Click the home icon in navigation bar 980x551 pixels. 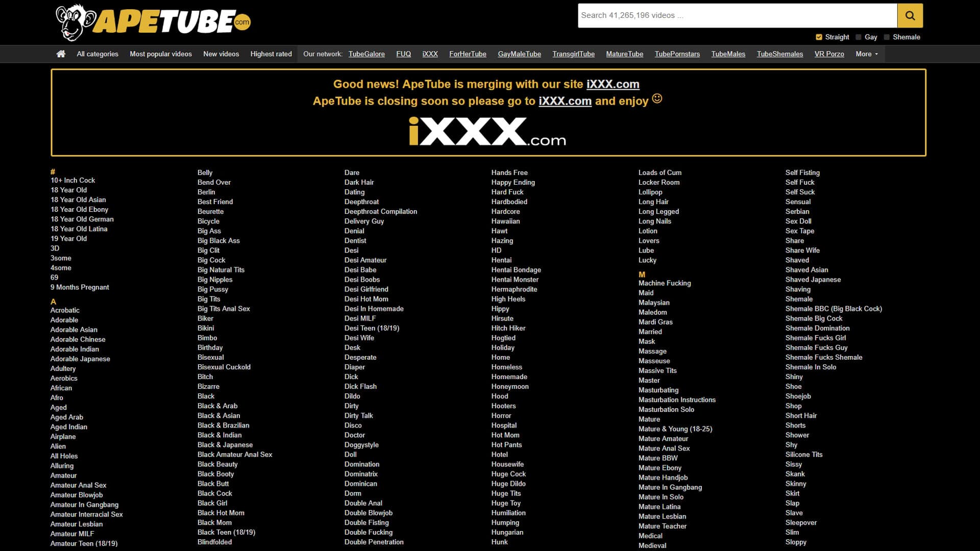point(61,54)
